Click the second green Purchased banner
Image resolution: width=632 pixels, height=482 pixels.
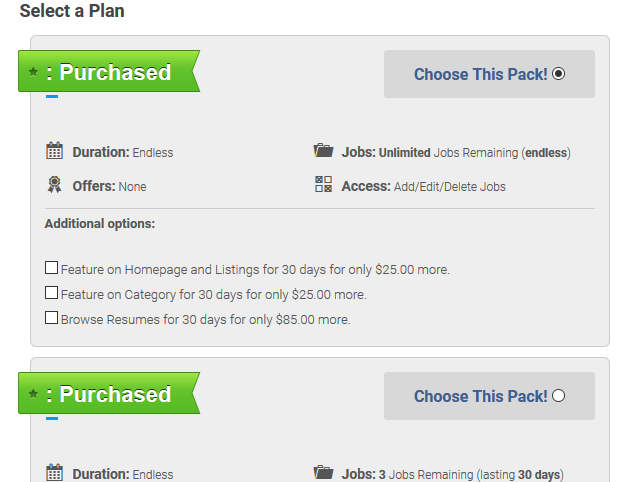[109, 393]
